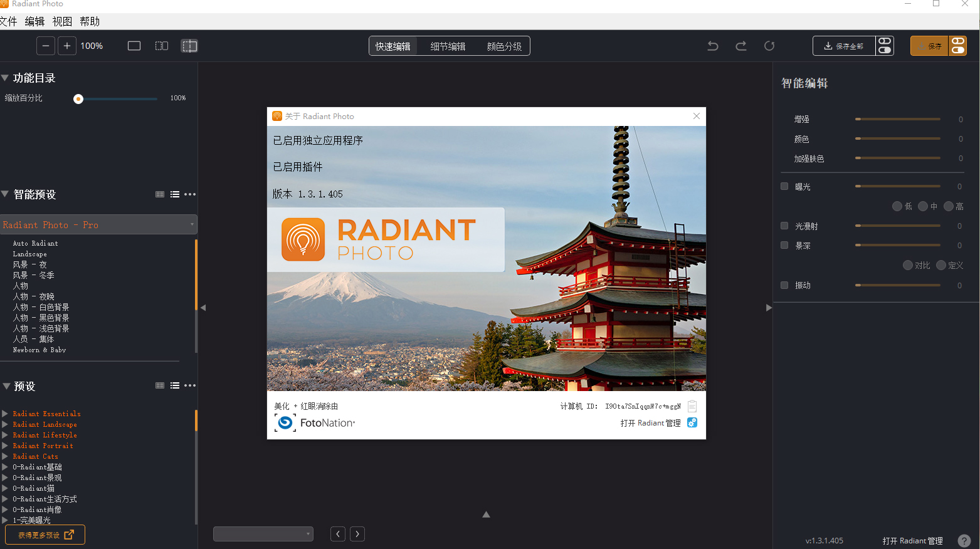This screenshot has width=980, height=549.
Task: Select side-by-side compare view icon
Action: pyautogui.click(x=162, y=46)
